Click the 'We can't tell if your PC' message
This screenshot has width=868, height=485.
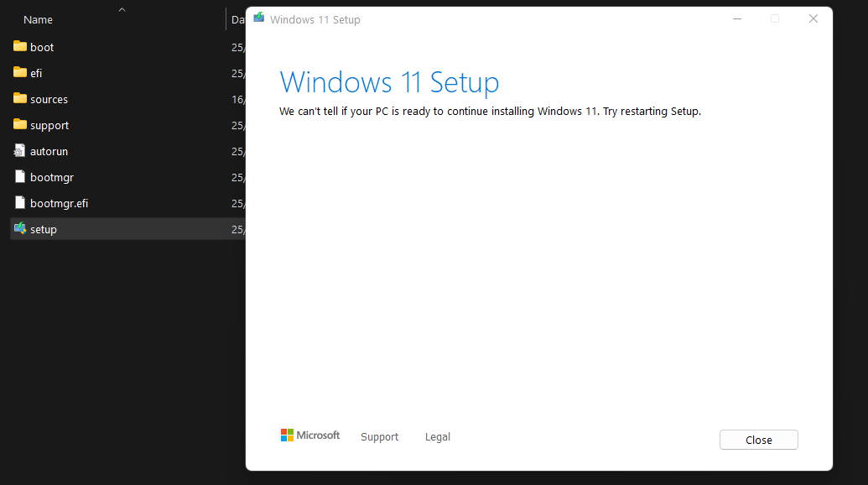pyautogui.click(x=490, y=112)
